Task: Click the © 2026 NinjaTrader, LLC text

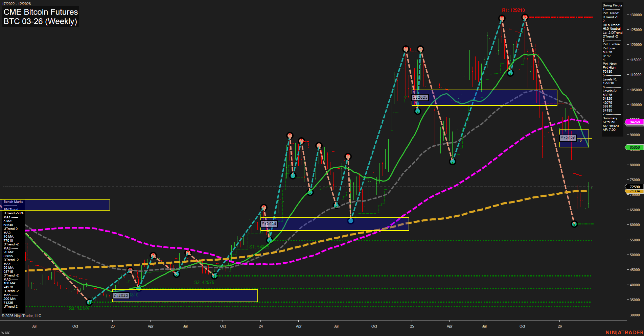Action: (x=22, y=315)
